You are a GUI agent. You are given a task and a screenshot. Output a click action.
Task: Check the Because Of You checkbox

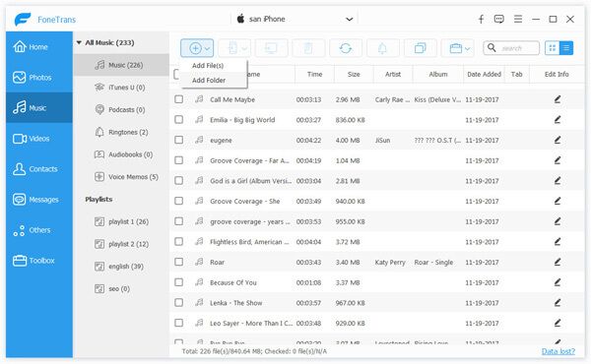178,282
